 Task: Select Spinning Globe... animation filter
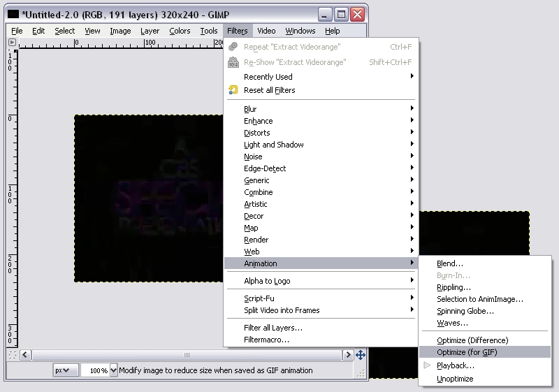485,311
